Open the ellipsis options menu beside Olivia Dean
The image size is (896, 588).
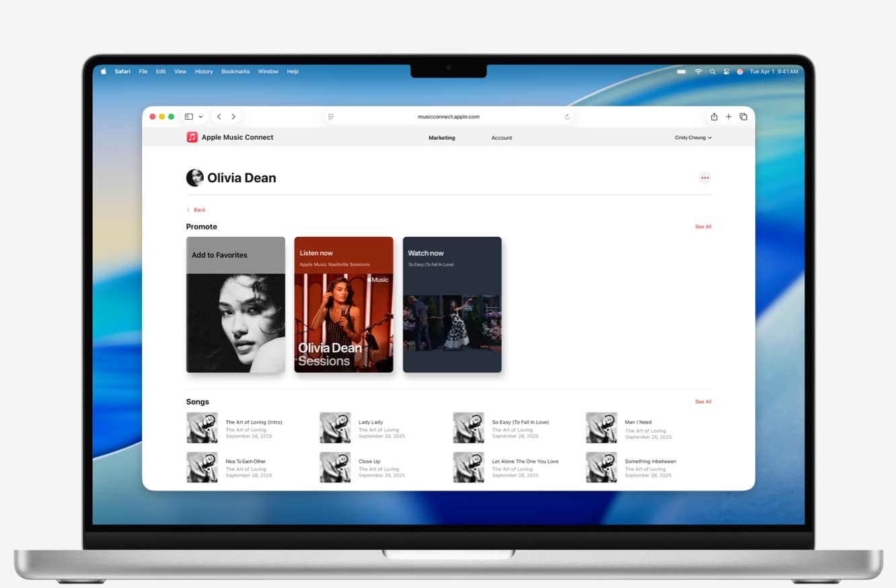click(x=705, y=178)
